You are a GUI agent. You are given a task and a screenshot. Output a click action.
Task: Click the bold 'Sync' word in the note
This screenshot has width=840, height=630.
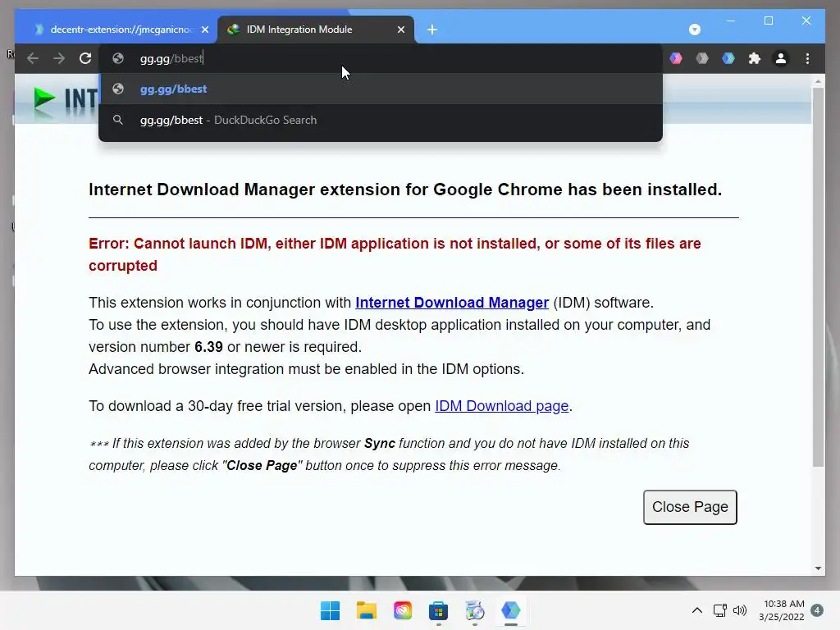click(380, 444)
